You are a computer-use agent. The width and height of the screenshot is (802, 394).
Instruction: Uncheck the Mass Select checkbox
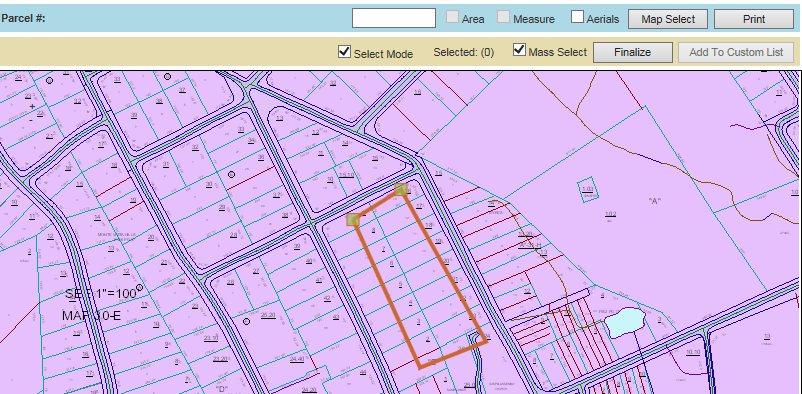point(519,50)
